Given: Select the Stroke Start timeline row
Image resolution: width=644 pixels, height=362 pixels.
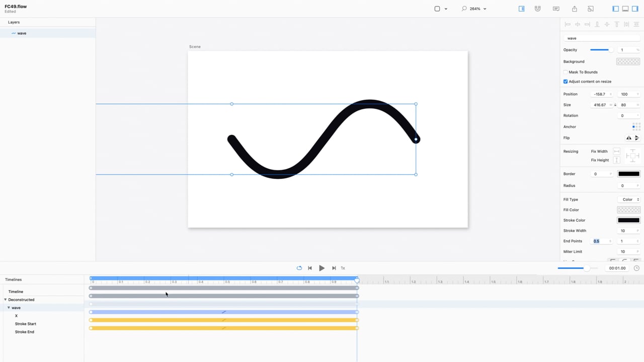Looking at the screenshot, I should click(26, 324).
